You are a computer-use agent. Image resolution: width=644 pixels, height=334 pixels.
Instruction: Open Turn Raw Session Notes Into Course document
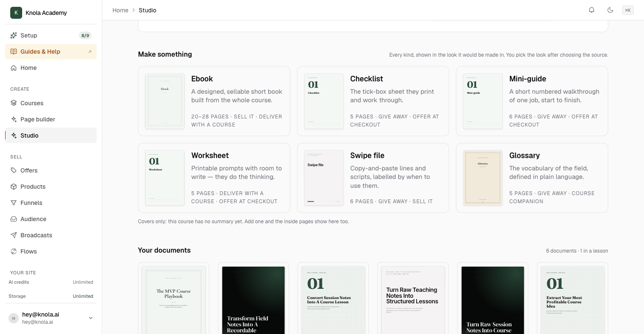coord(492,299)
